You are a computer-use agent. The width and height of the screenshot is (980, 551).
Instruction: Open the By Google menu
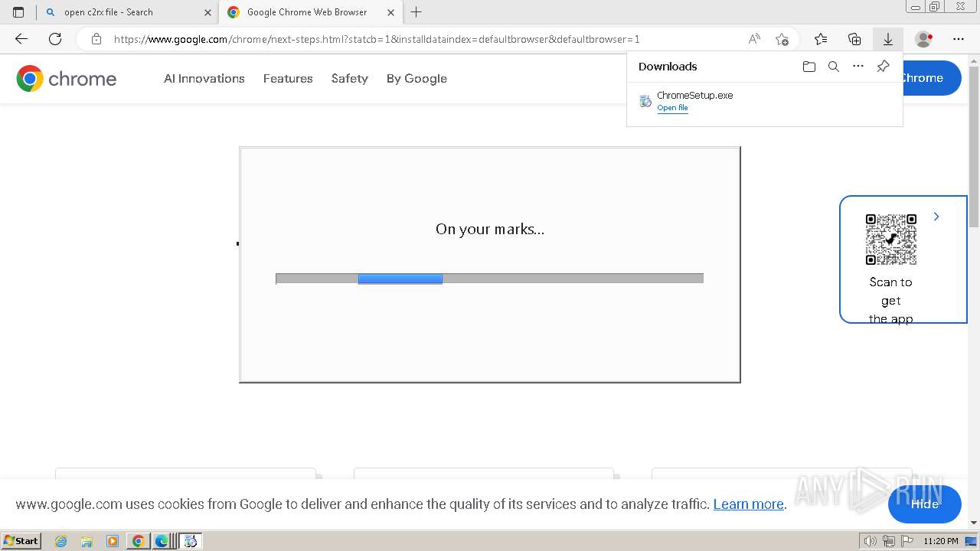tap(416, 78)
